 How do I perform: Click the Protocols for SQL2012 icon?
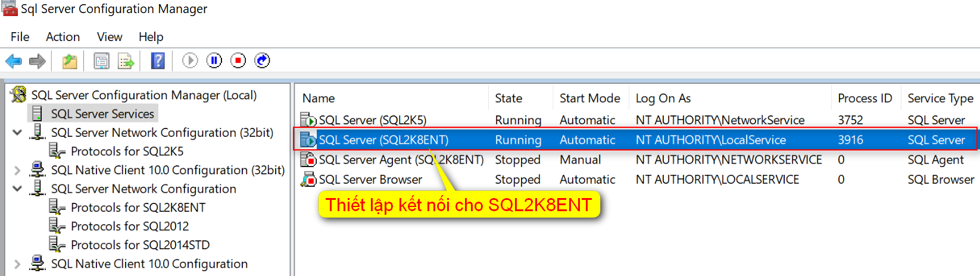pos(57,226)
